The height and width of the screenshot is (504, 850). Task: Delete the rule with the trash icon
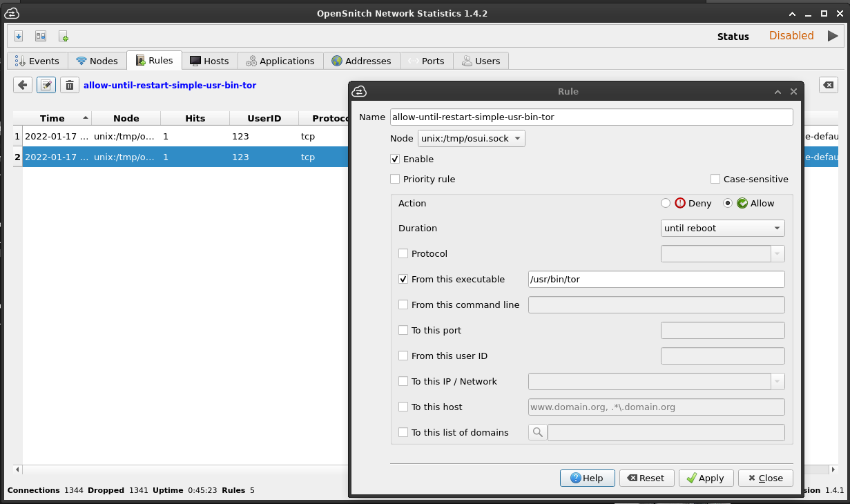click(70, 85)
